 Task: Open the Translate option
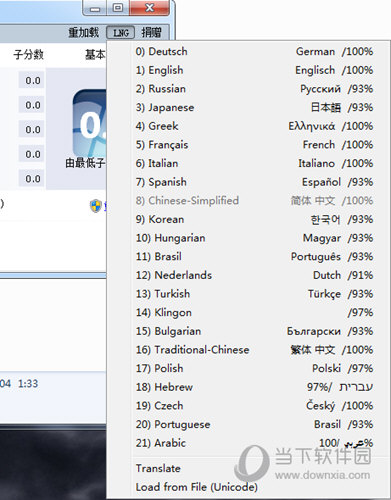click(x=248, y=469)
